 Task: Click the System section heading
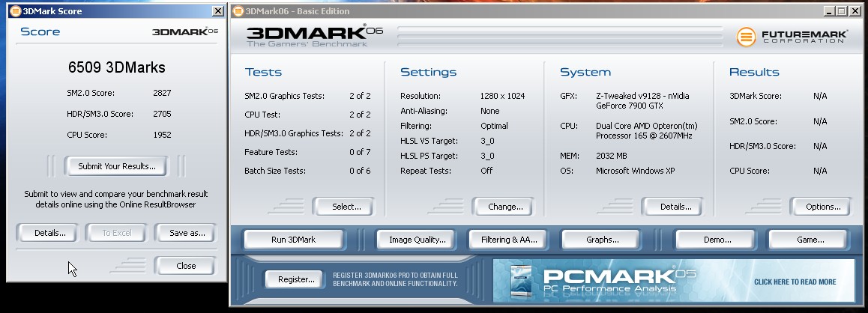tap(585, 72)
